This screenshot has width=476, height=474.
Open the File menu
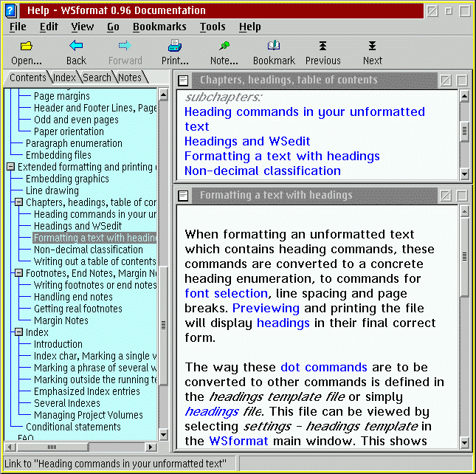pos(18,27)
